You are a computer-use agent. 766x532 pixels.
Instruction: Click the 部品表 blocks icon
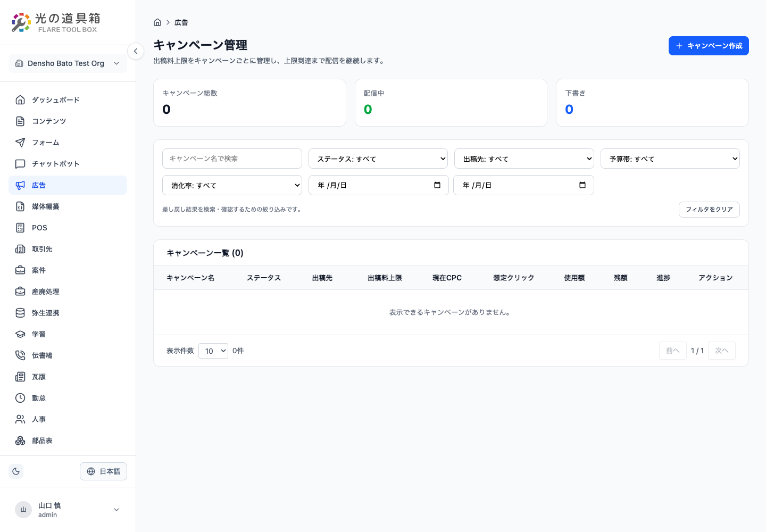tap(20, 440)
